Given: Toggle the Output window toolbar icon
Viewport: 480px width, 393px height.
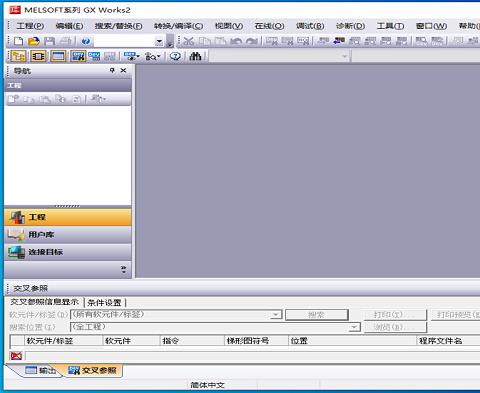Looking at the screenshot, I should click(x=58, y=56).
